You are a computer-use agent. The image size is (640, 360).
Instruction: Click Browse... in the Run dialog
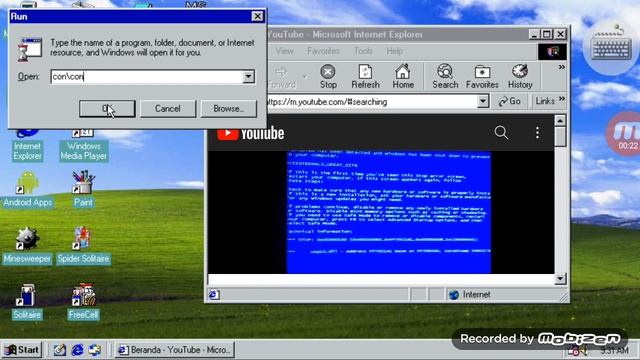point(229,109)
